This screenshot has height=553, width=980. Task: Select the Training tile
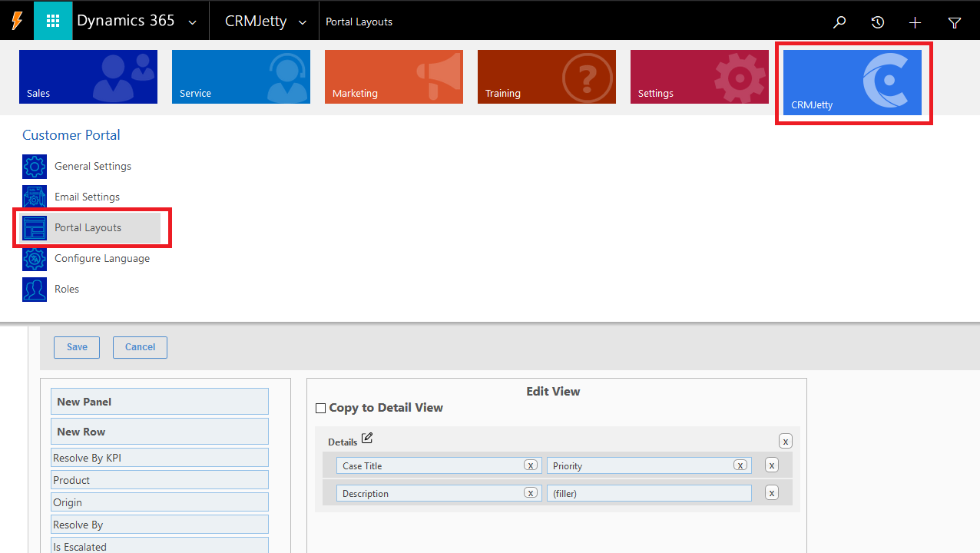pyautogui.click(x=547, y=77)
